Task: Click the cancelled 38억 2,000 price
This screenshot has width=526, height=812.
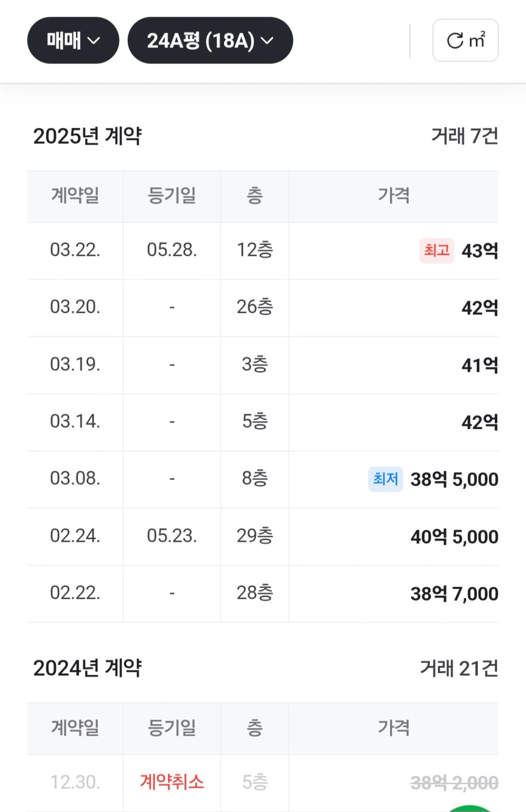Action: (x=454, y=783)
